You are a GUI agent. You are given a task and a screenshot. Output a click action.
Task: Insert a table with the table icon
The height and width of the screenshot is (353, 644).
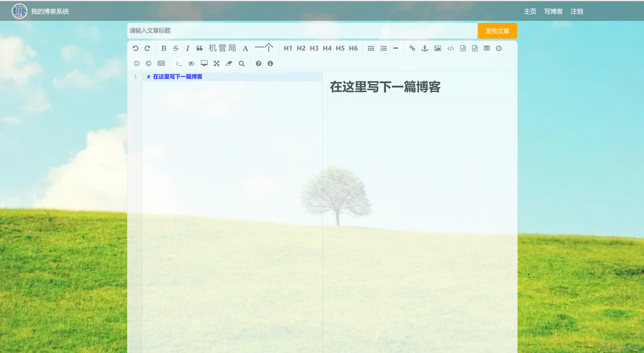(487, 48)
